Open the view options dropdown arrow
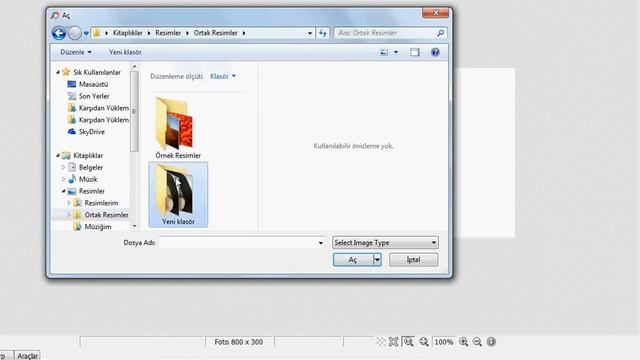640x360 pixels. (396, 52)
